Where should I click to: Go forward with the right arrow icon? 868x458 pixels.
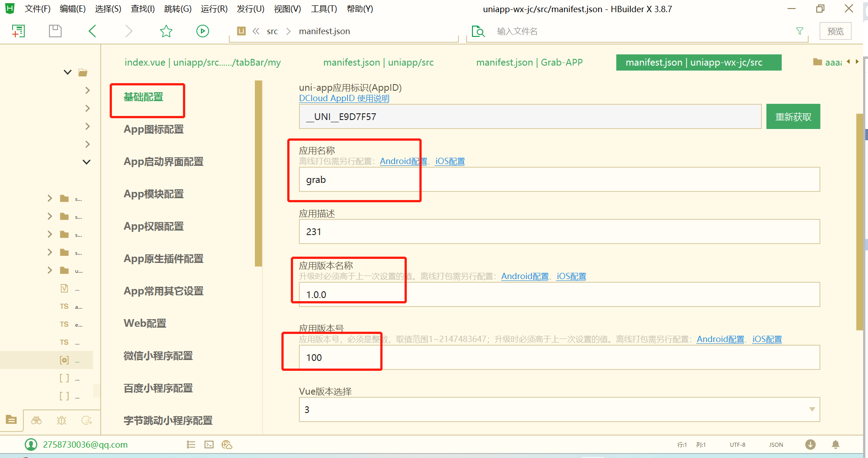click(129, 31)
